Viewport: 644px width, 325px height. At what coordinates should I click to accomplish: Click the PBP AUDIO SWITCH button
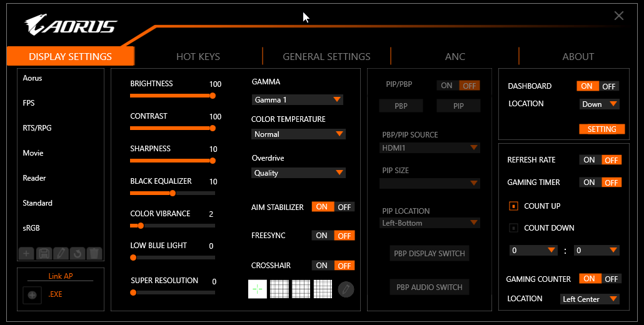click(x=429, y=287)
